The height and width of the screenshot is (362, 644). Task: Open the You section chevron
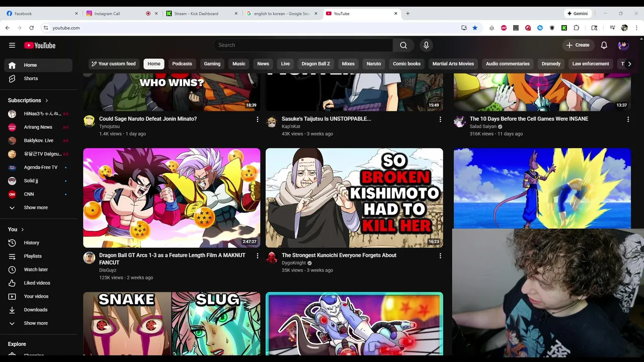coord(22,229)
